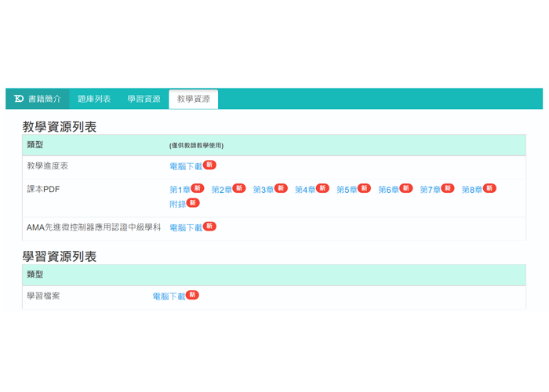Open 第6章 textbook PDF link
This screenshot has height=392, width=549.
(x=388, y=190)
